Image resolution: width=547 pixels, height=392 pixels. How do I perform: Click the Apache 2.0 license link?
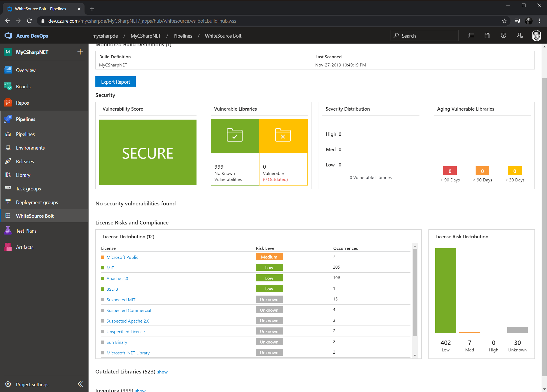pyautogui.click(x=117, y=278)
